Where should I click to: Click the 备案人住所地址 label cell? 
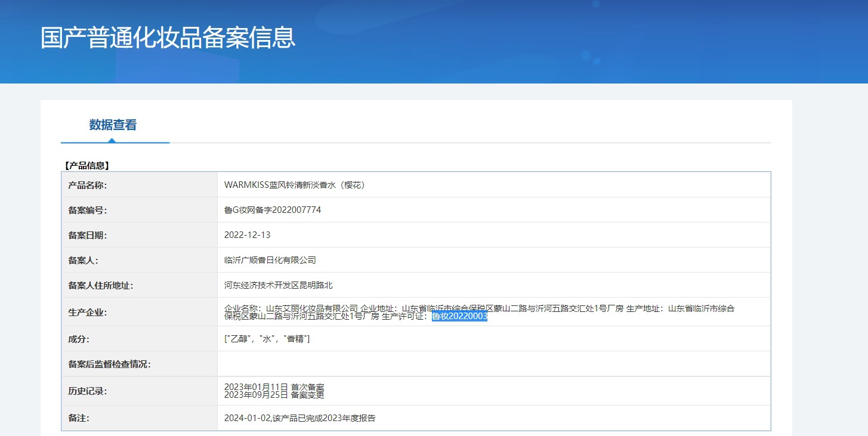click(140, 285)
